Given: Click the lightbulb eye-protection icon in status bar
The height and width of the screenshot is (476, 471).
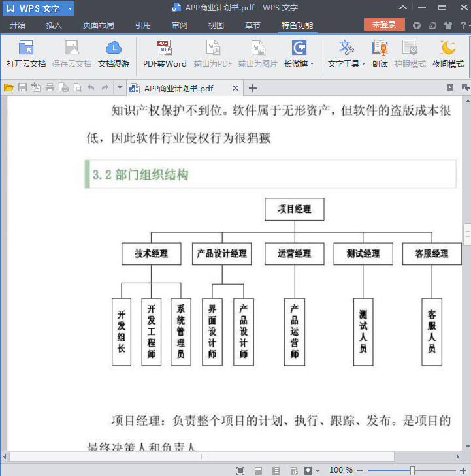Looking at the screenshot, I should click(308, 471).
